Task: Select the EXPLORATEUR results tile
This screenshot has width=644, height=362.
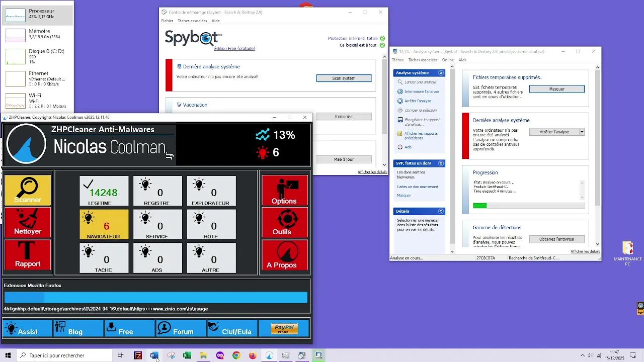Action: (x=211, y=191)
